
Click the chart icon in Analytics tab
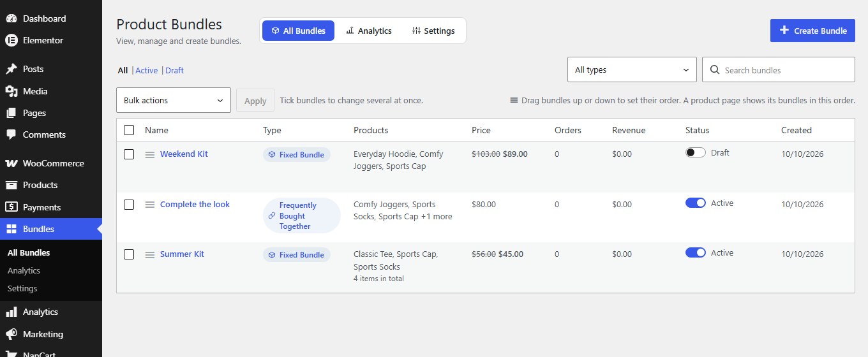350,31
